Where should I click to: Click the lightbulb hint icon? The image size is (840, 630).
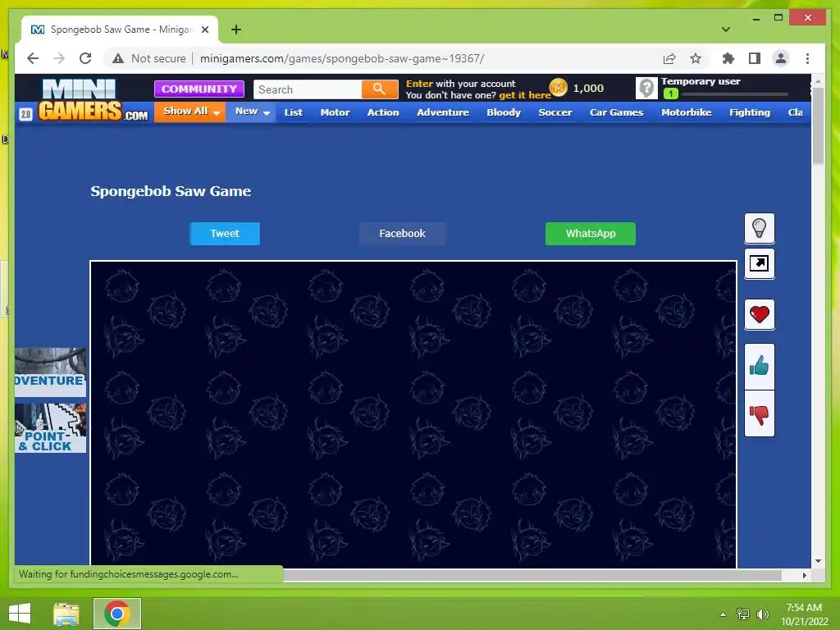point(759,228)
